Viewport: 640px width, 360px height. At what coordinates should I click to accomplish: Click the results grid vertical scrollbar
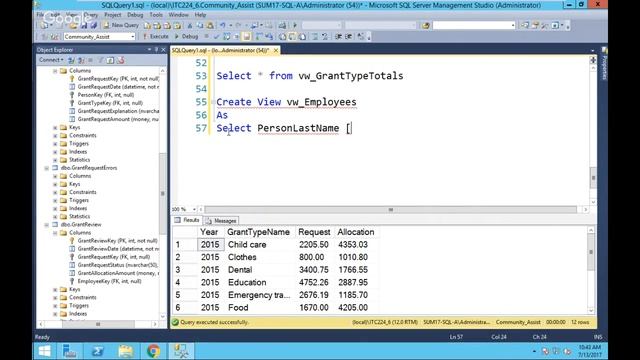point(591,270)
